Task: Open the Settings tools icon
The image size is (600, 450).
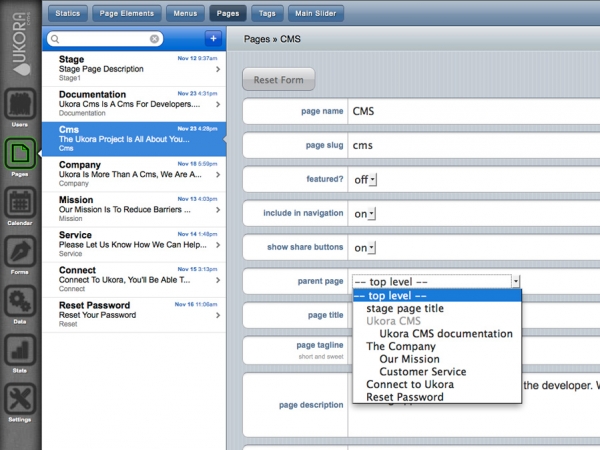Action: pyautogui.click(x=20, y=398)
